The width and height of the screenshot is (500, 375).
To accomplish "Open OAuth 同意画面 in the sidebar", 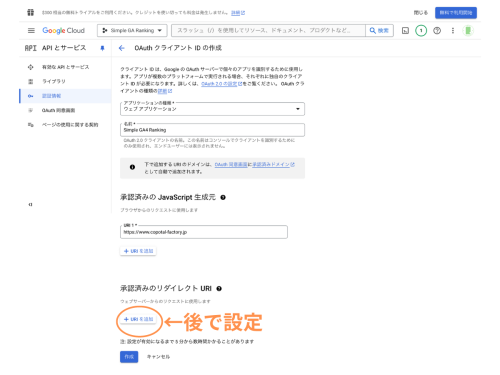I will (x=65, y=110).
